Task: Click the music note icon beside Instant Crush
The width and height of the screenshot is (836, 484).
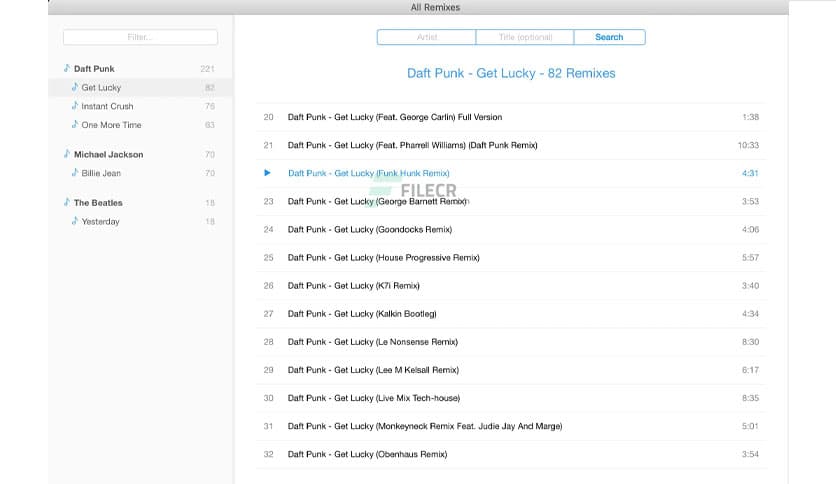Action: (x=75, y=106)
